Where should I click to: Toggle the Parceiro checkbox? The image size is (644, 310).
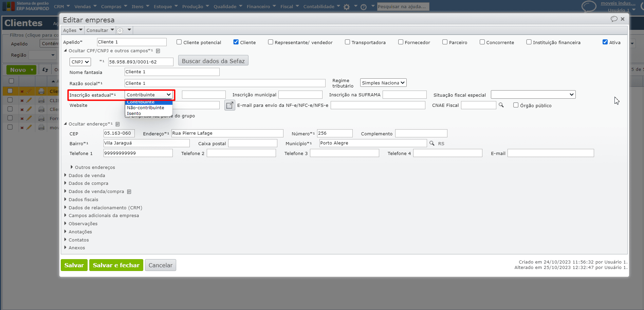(445, 42)
